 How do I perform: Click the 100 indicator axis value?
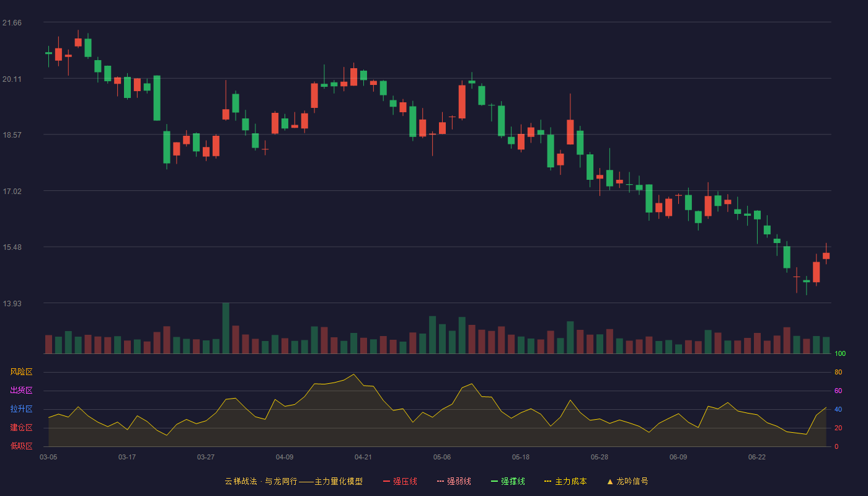coord(840,353)
